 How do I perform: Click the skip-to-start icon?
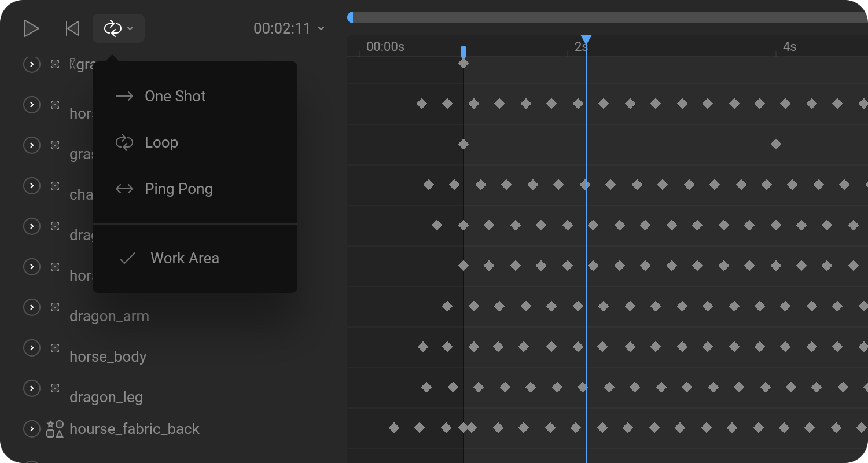click(72, 28)
